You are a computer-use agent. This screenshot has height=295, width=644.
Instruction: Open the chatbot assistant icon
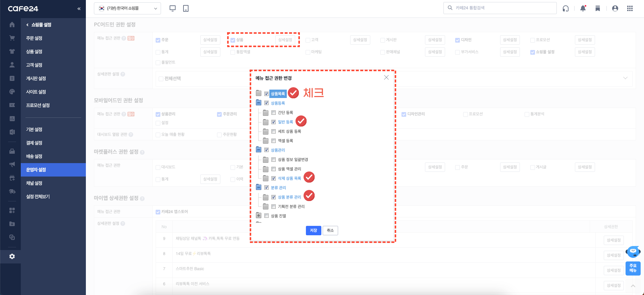[633, 252]
